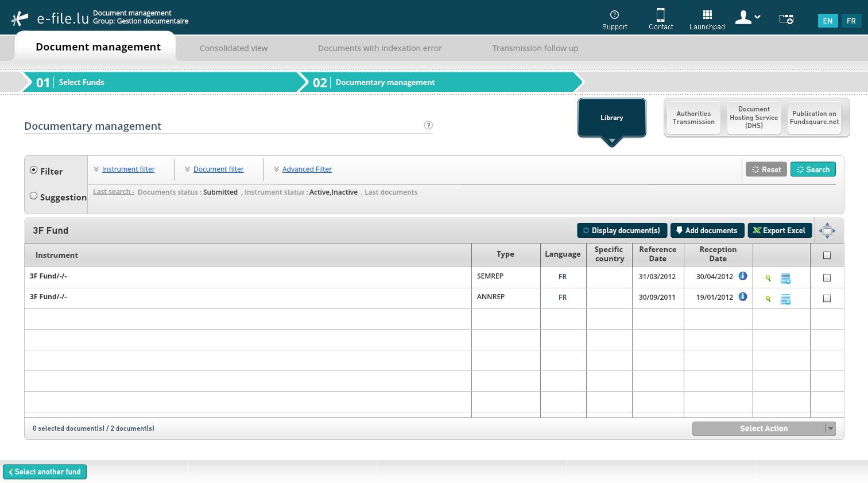Toggle the select-all header checkbox

[827, 256]
